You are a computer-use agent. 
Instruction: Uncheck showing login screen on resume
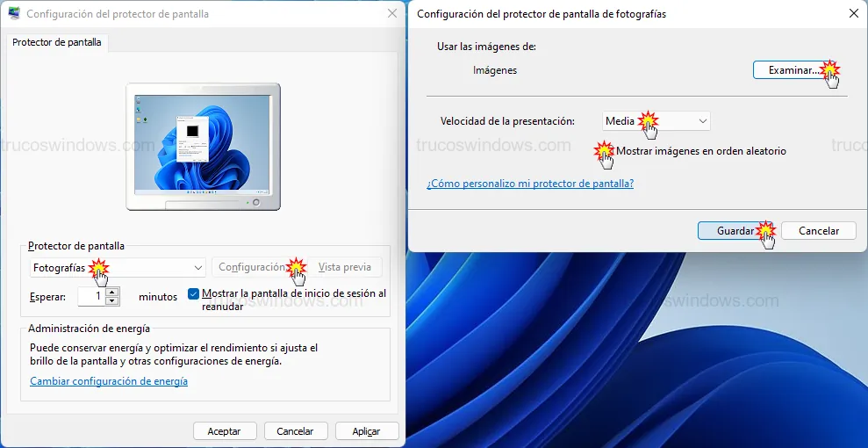[193, 294]
